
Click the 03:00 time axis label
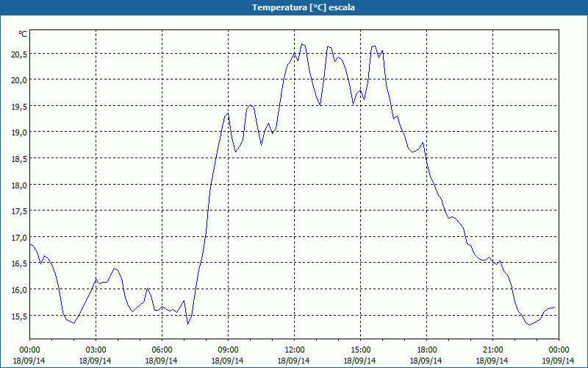pos(96,350)
